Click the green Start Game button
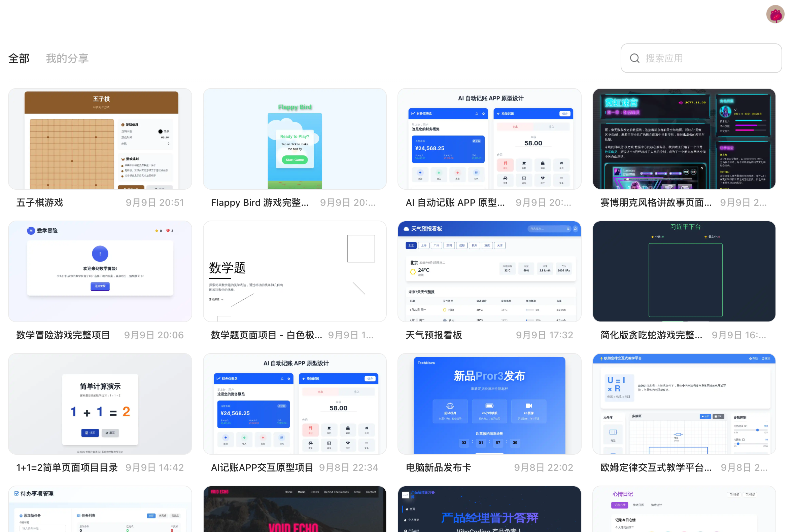 click(x=295, y=160)
